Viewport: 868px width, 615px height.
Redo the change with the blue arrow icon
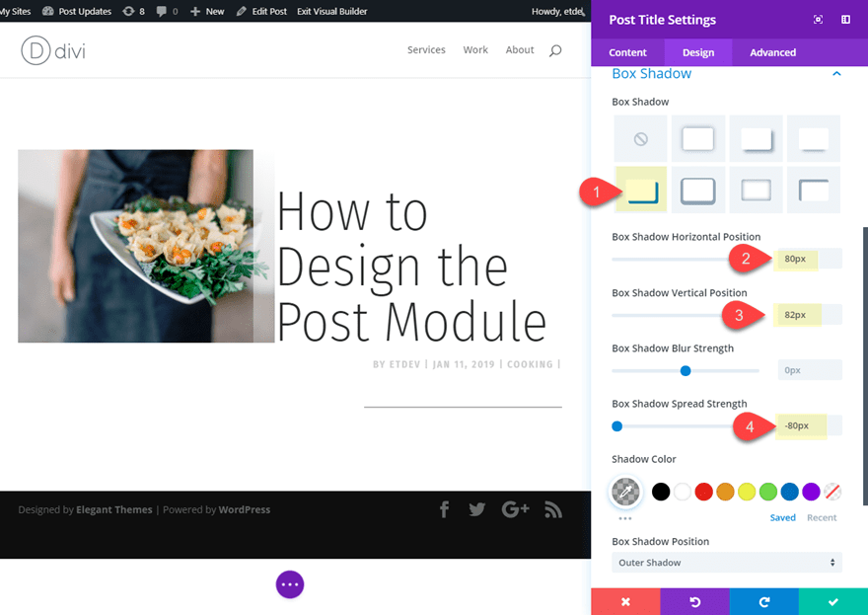click(763, 601)
